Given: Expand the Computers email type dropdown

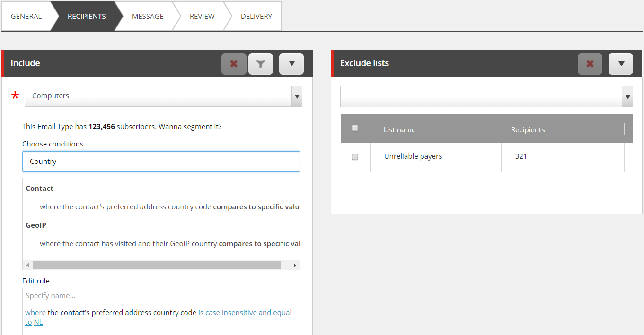Looking at the screenshot, I should coord(297,96).
